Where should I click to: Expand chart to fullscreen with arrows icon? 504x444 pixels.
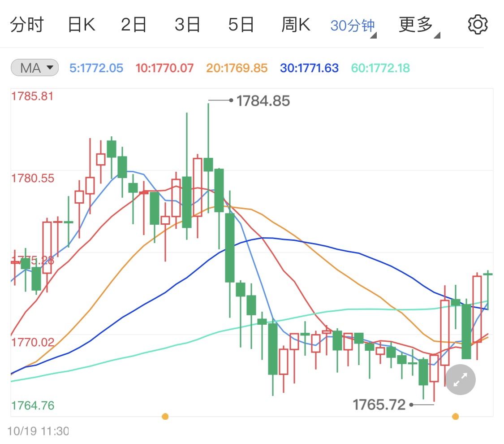tap(460, 380)
